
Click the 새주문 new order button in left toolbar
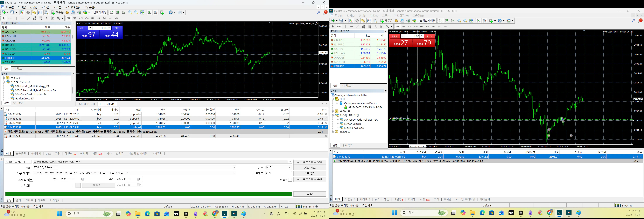[57, 12]
